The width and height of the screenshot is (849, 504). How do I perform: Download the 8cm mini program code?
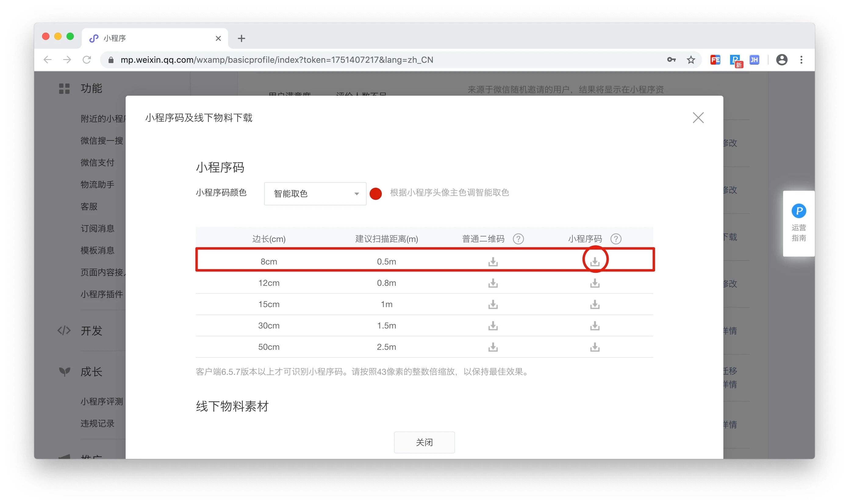594,261
